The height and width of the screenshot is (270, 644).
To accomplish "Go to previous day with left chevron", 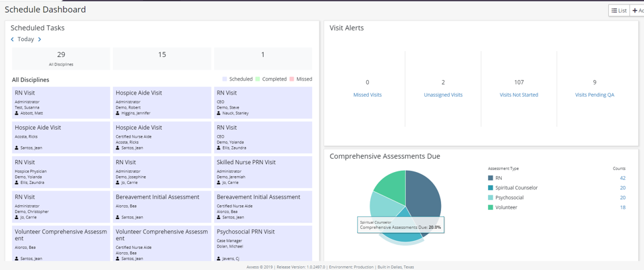I will (x=12, y=40).
